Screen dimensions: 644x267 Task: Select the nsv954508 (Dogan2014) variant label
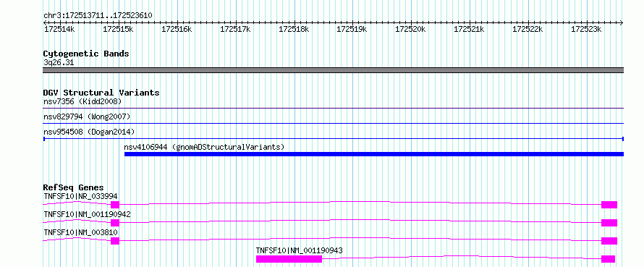tap(89, 132)
